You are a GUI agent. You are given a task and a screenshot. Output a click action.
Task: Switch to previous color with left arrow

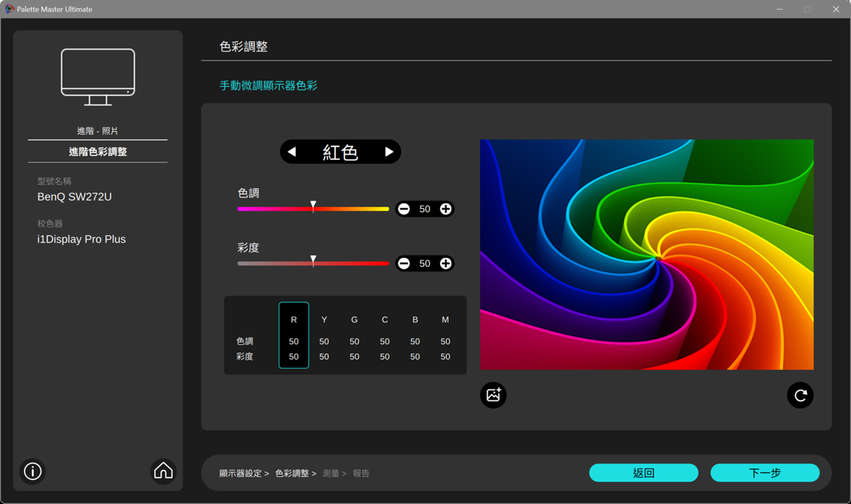(x=292, y=152)
